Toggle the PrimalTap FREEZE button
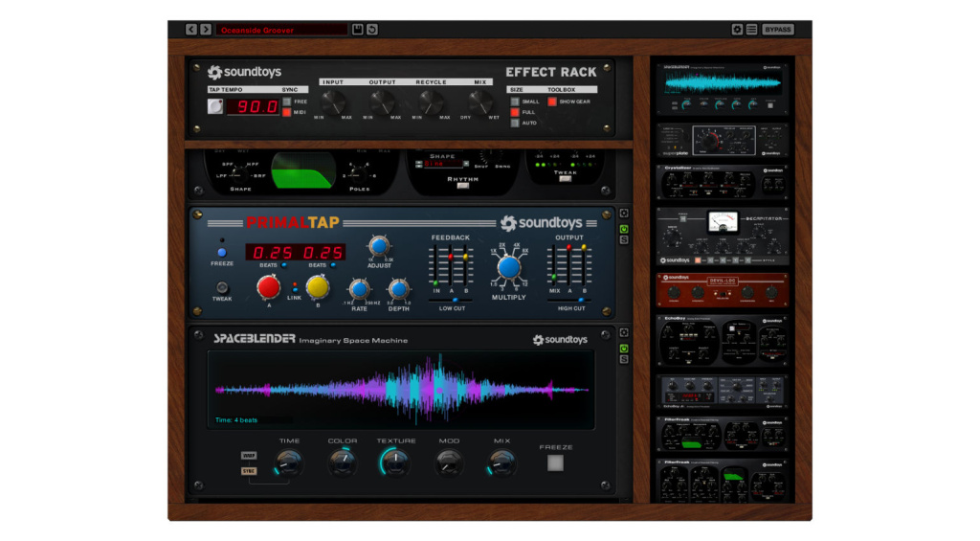 pyautogui.click(x=222, y=253)
